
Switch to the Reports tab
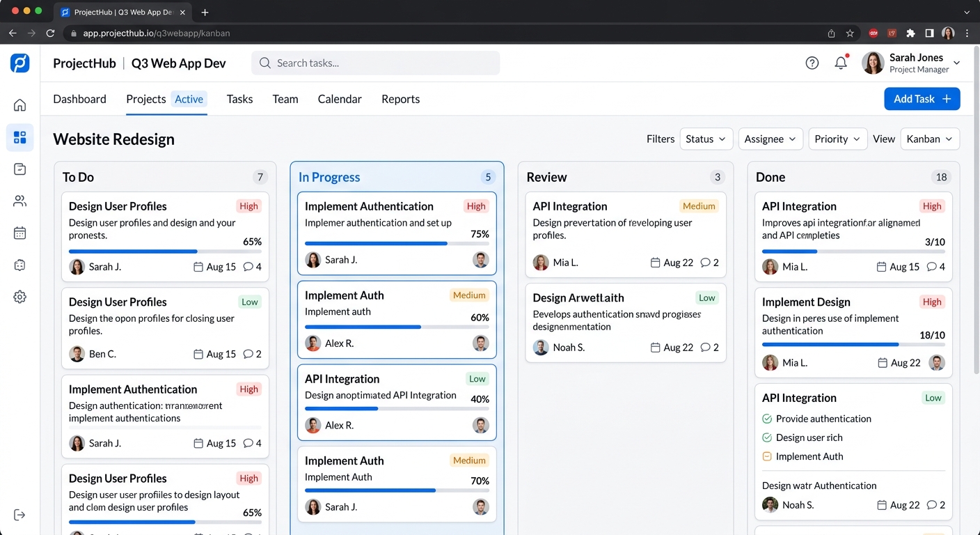400,99
